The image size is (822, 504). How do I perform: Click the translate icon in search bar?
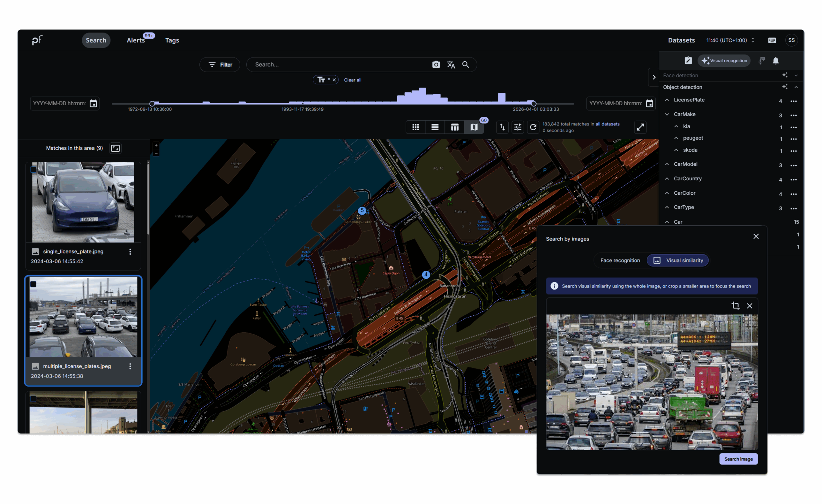click(451, 65)
